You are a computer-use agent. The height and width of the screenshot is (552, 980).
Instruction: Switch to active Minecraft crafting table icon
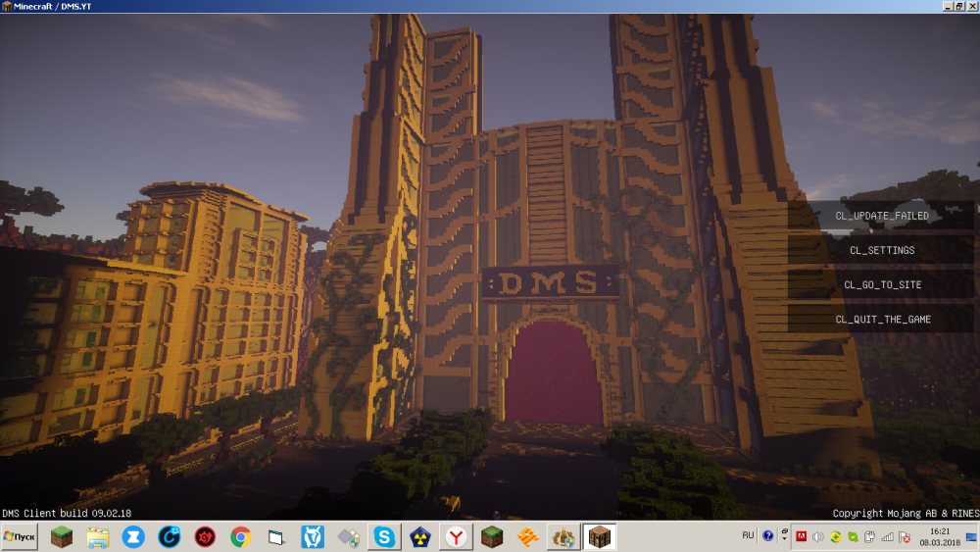tap(597, 537)
